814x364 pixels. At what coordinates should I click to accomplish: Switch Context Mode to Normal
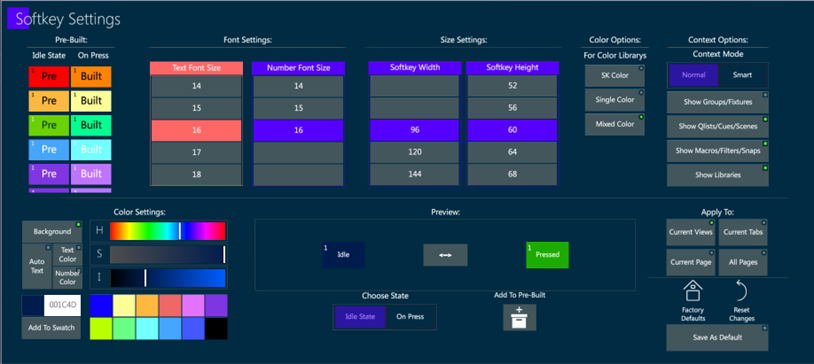(694, 75)
